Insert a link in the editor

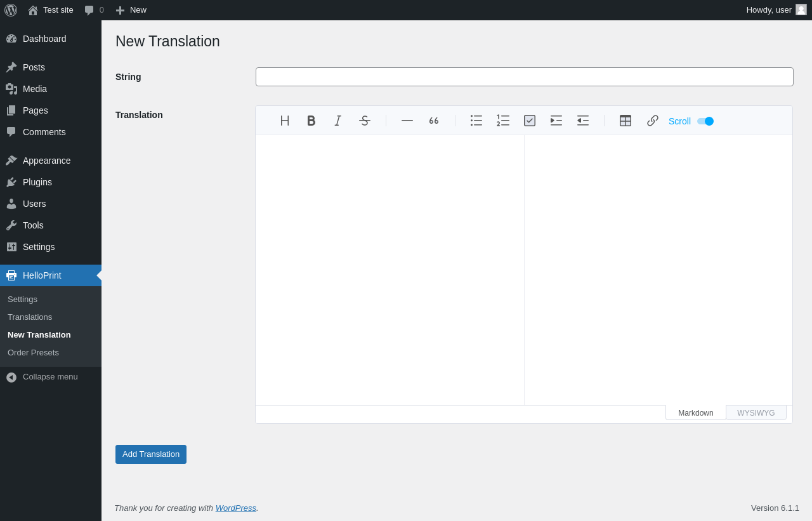tap(652, 121)
